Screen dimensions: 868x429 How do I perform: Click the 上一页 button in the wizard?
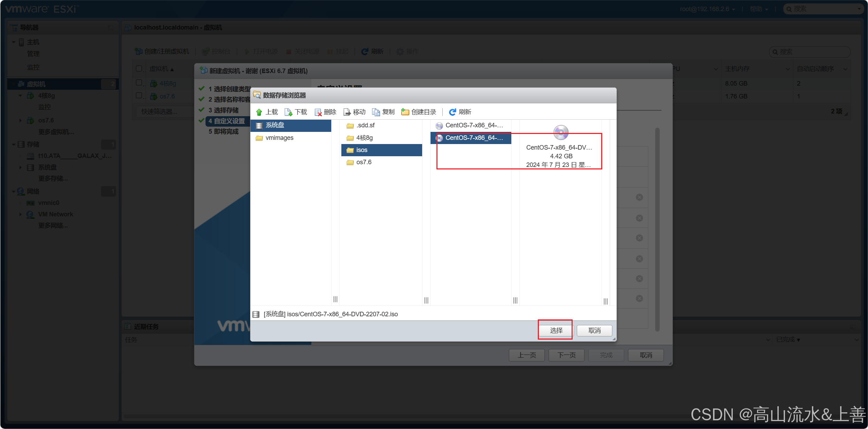click(x=527, y=355)
